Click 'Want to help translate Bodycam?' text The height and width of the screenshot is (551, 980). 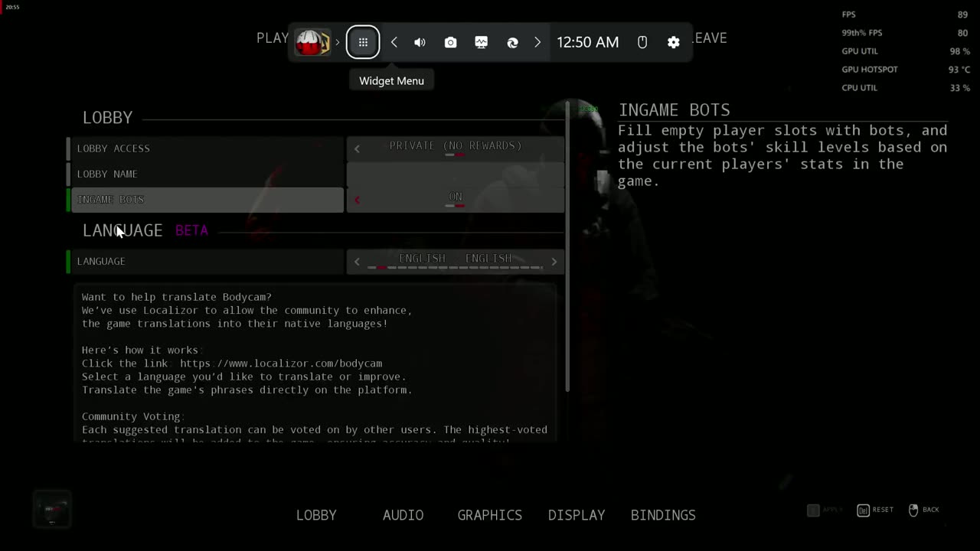pos(177,297)
